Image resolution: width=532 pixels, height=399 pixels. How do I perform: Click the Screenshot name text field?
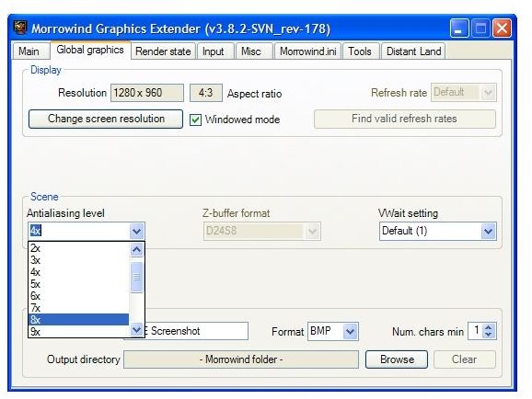(x=196, y=331)
